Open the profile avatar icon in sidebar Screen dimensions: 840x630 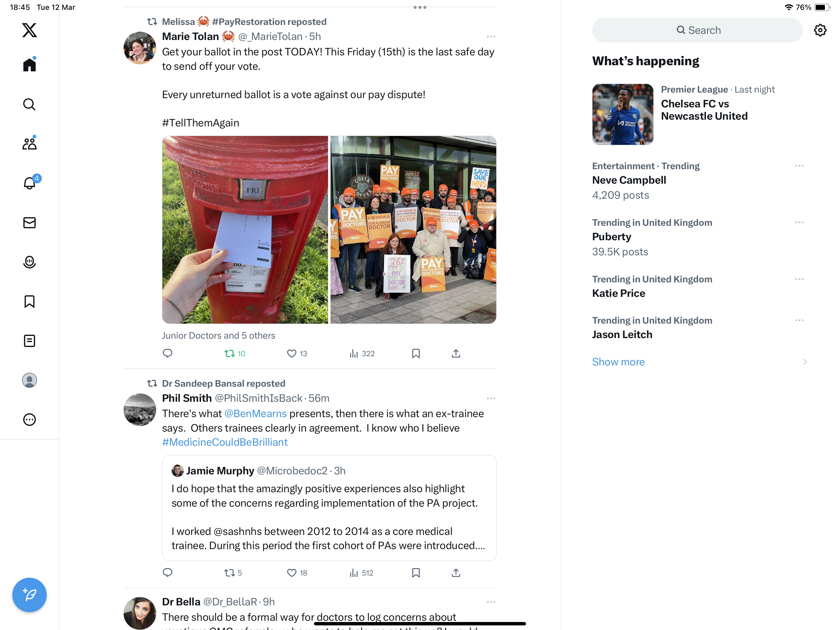pos(30,380)
